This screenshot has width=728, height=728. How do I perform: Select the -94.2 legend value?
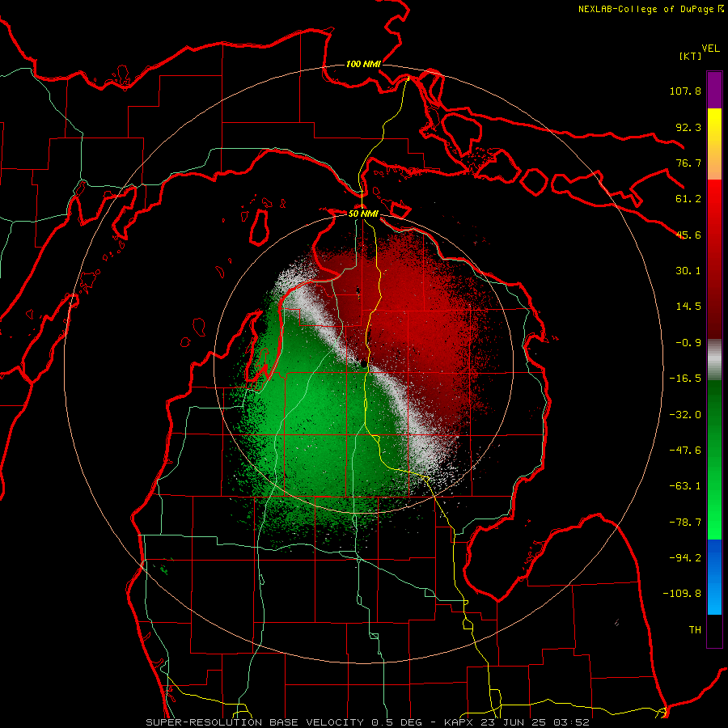coord(685,558)
